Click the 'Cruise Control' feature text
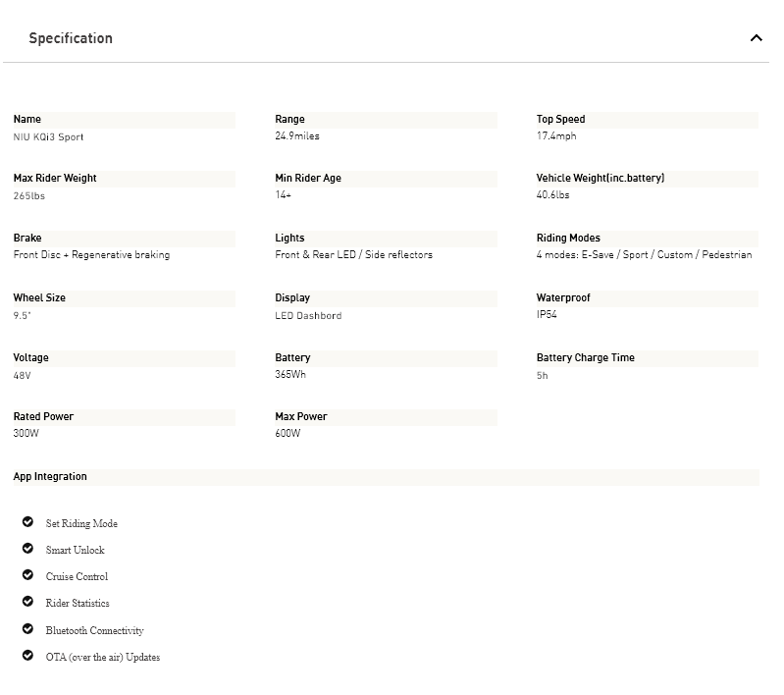Viewport: 784px width, 695px height. point(77,577)
